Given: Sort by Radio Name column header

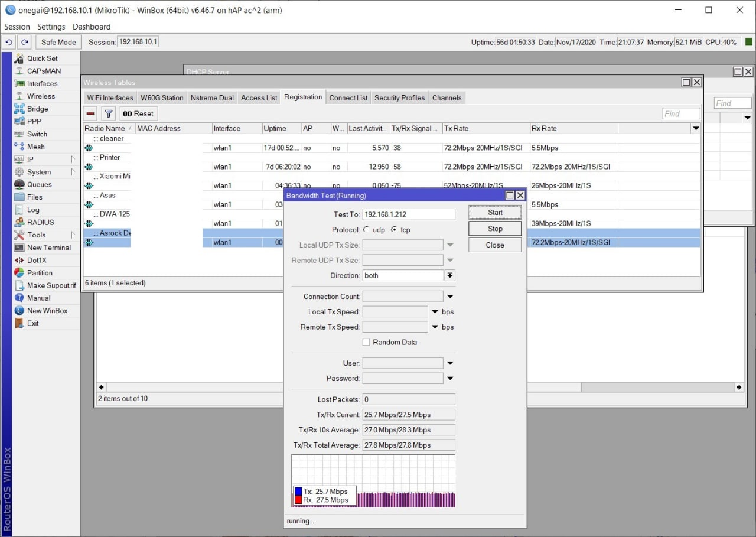Looking at the screenshot, I should (x=109, y=128).
